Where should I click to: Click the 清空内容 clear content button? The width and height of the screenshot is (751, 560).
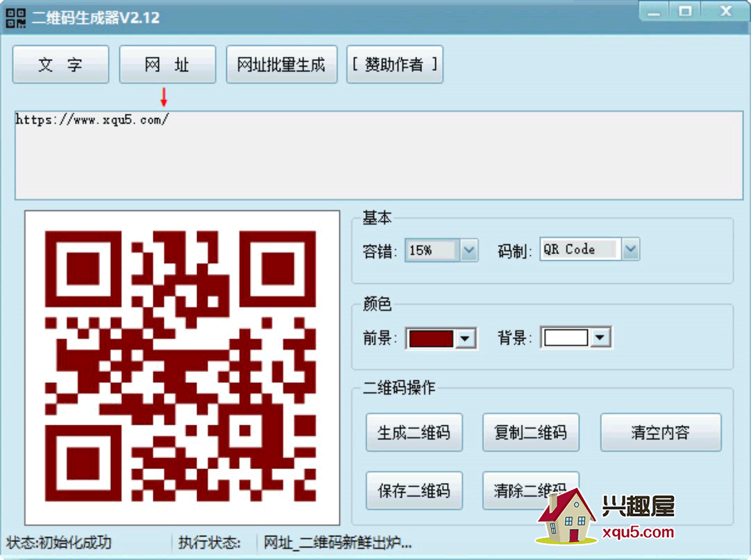coord(661,432)
